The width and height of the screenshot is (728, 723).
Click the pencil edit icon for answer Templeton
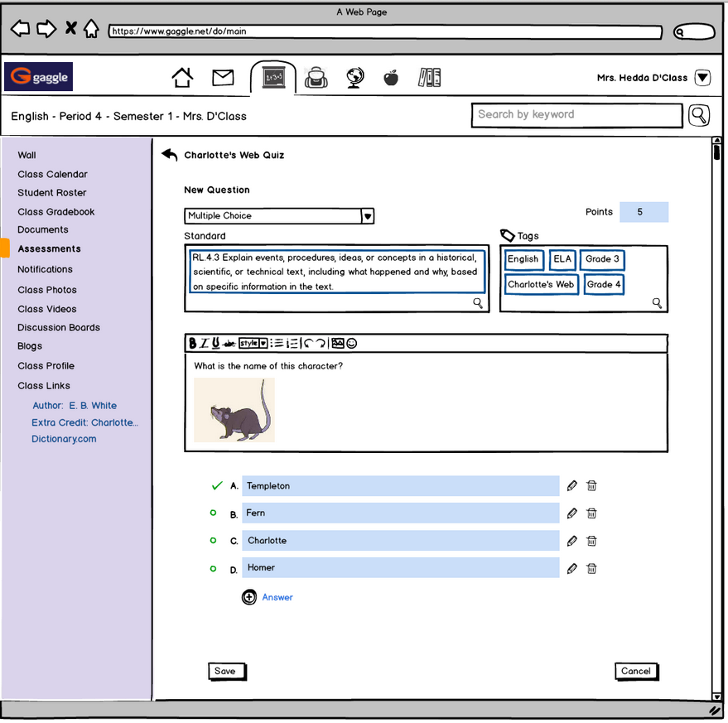point(572,486)
